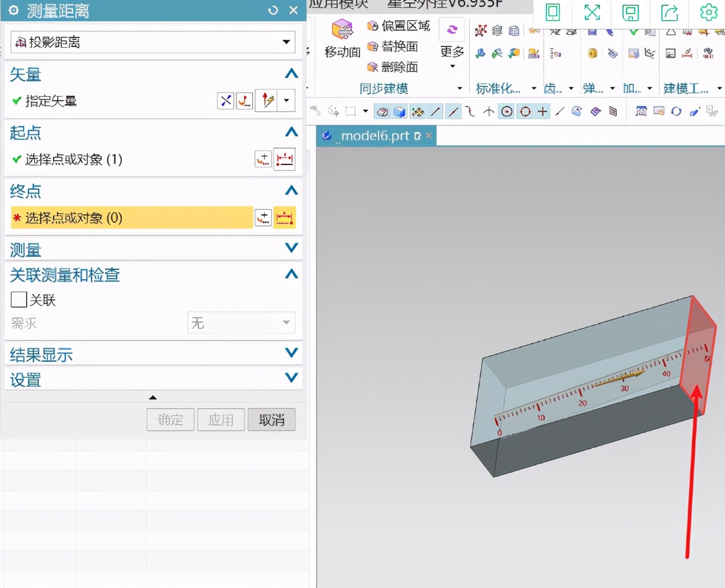Click the inferred vector icon in 指定矢量 row
This screenshot has height=588, width=725.
click(x=268, y=101)
